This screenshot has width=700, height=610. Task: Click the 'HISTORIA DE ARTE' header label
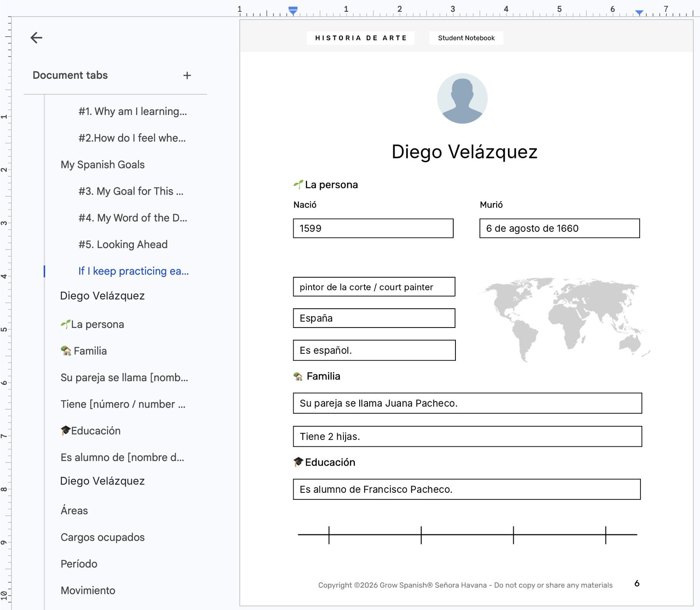[361, 38]
